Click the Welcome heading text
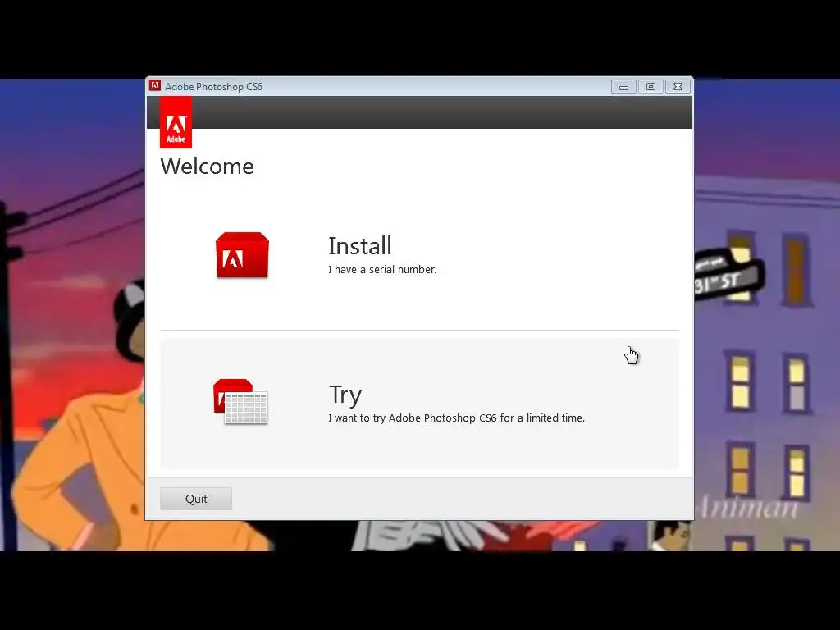This screenshot has height=630, width=840. [x=208, y=166]
